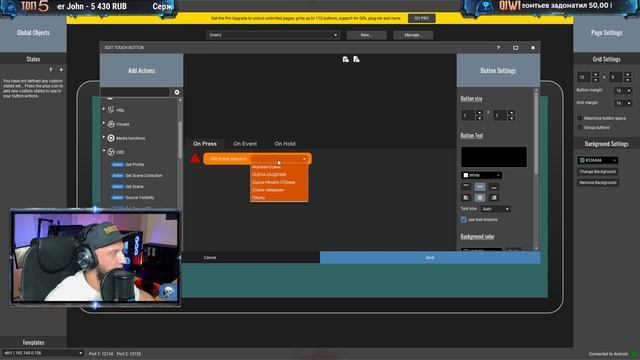
Task: Open the Text size Auto dropdown
Action: (x=496, y=209)
